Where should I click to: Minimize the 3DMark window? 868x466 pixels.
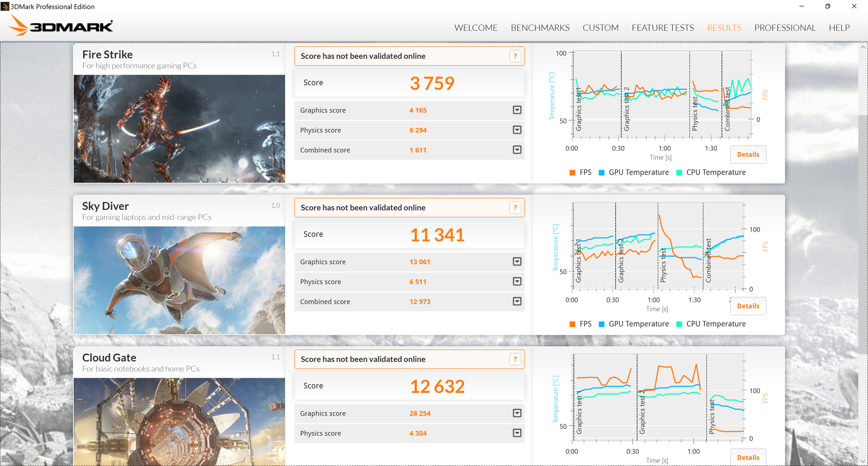pos(802,6)
